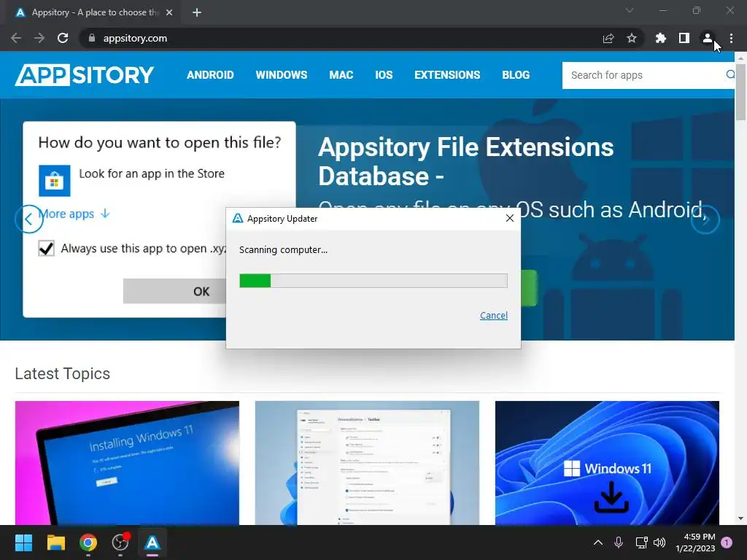
Task: Click the site lock icon in address bar
Action: pos(92,38)
